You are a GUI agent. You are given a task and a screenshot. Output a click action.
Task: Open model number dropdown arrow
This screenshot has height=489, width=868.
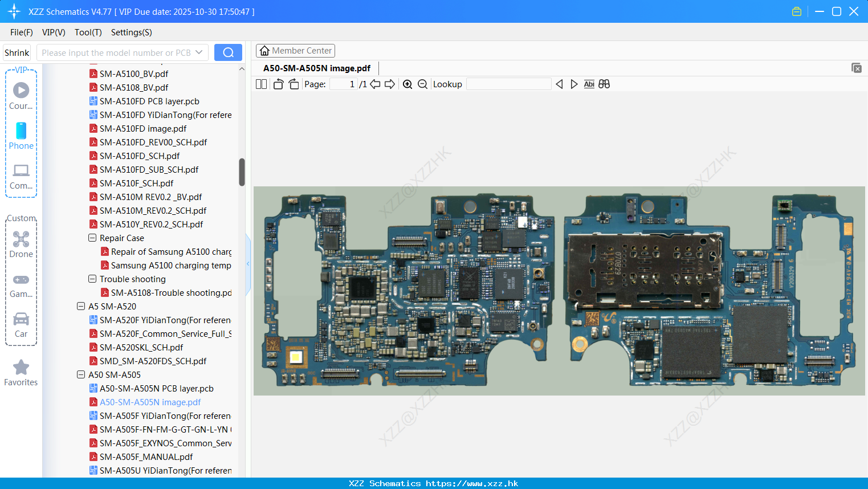(x=199, y=52)
